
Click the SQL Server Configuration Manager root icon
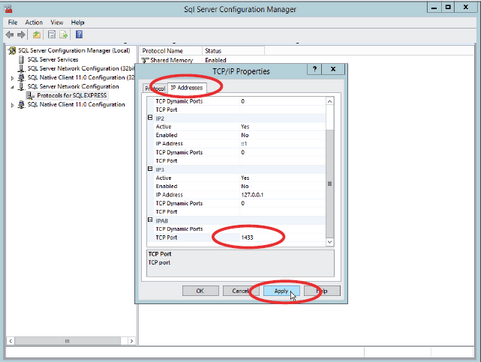[12, 51]
